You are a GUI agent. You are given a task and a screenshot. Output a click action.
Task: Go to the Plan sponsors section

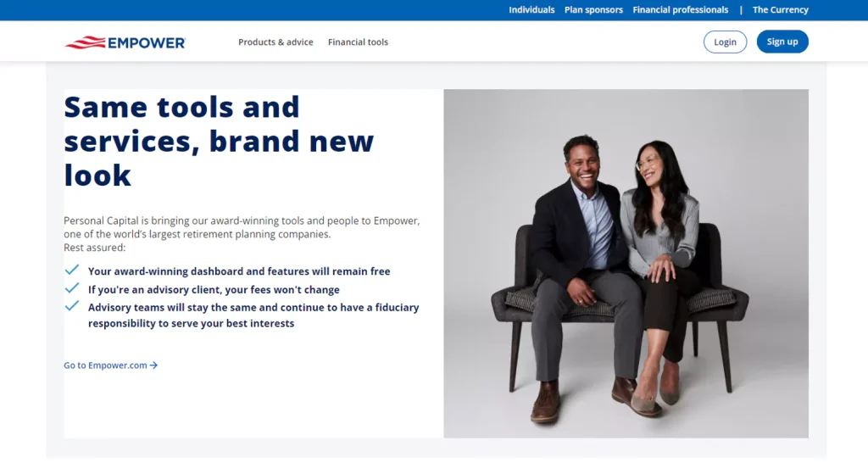tap(593, 10)
